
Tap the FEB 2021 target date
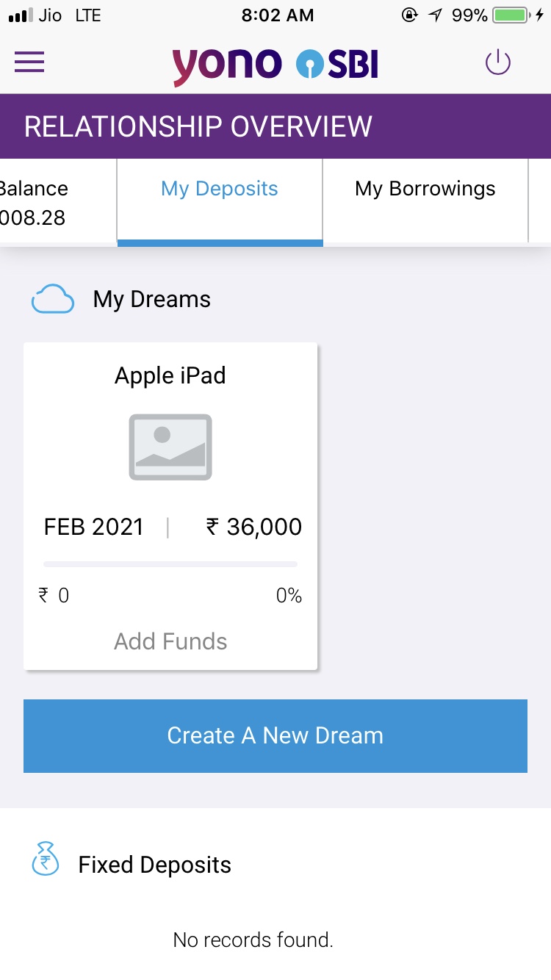click(93, 527)
